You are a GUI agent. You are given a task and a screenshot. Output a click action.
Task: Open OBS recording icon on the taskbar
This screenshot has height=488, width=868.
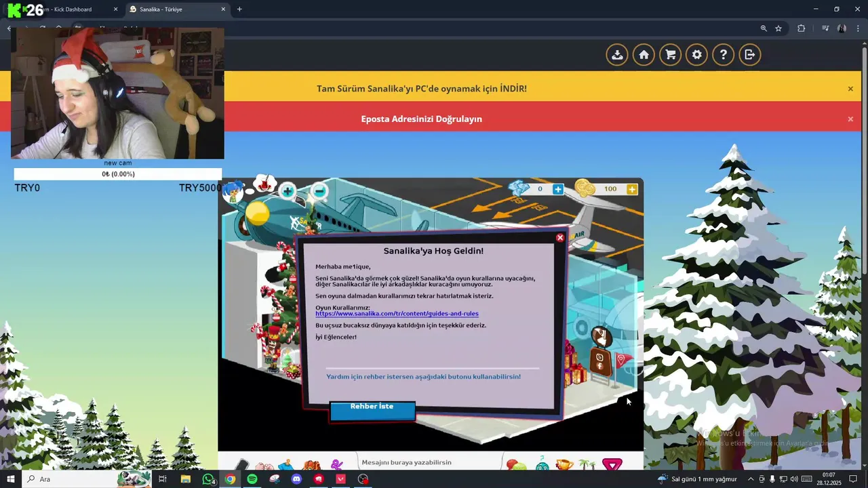click(363, 479)
